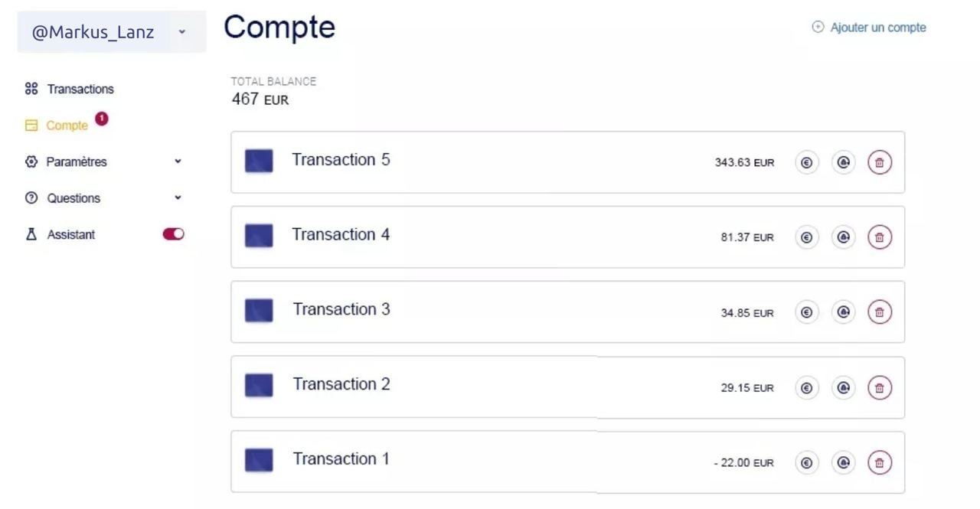
Task: Open the Transaction 4 row
Action: 341,235
